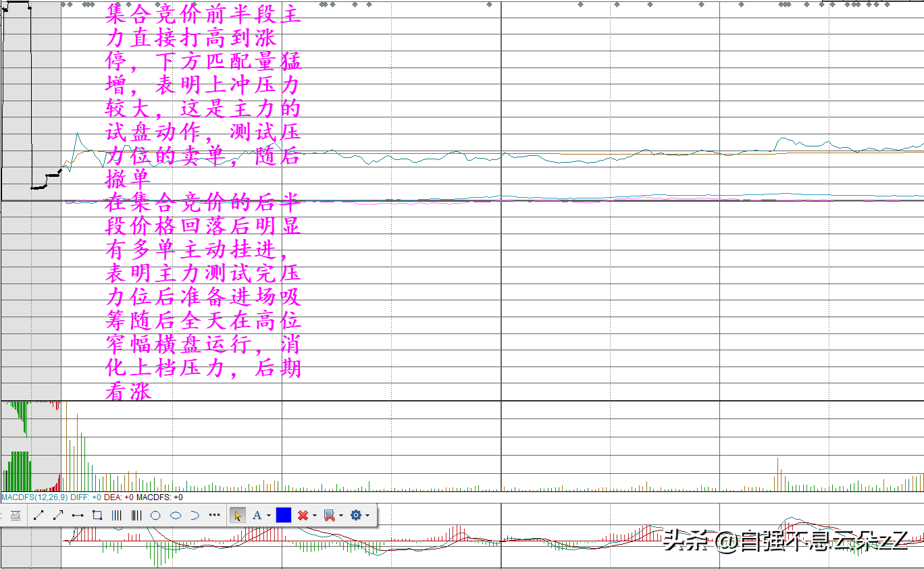924x569 pixels.
Task: Select the four-line parallel lines tool
Action: [117, 515]
